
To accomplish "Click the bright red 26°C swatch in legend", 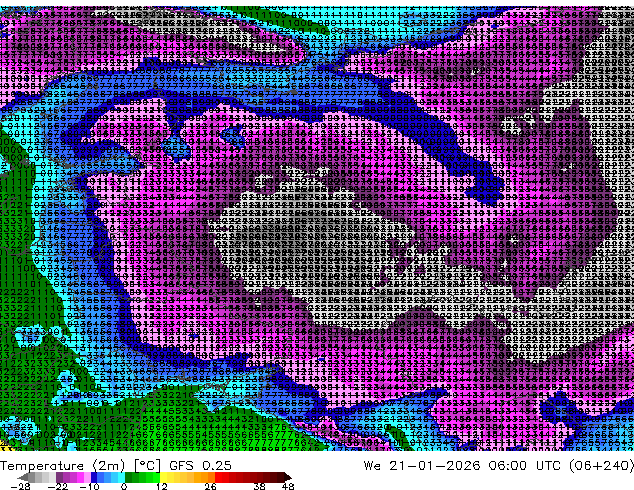I will [x=218, y=477].
